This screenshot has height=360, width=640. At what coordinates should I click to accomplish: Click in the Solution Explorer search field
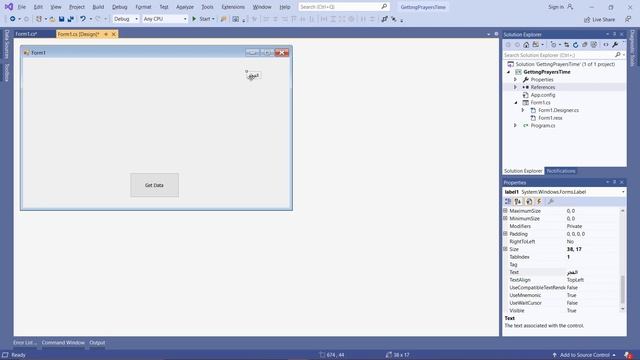pos(558,55)
